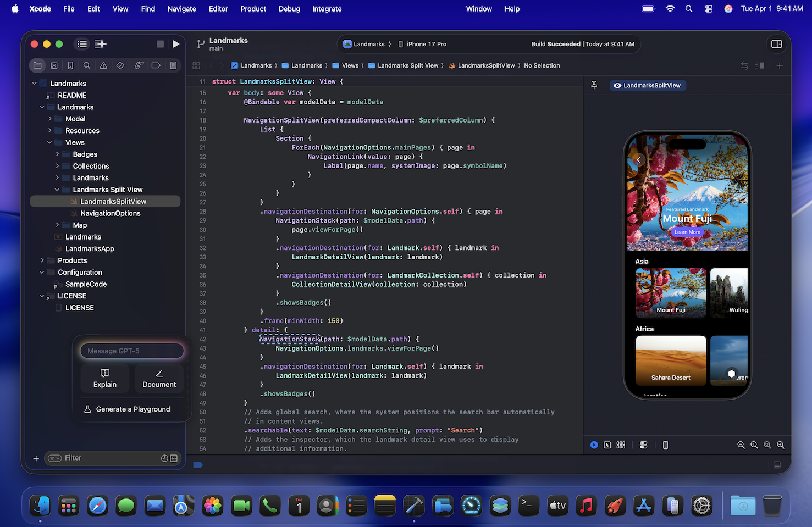
Task: Toggle the inspector panel visibility
Action: pos(777,44)
